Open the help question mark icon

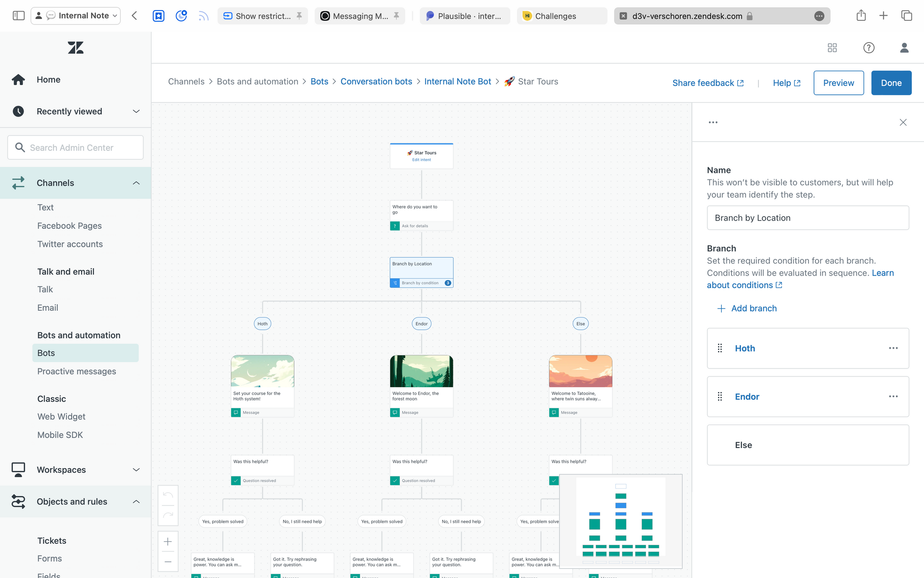coord(869,48)
